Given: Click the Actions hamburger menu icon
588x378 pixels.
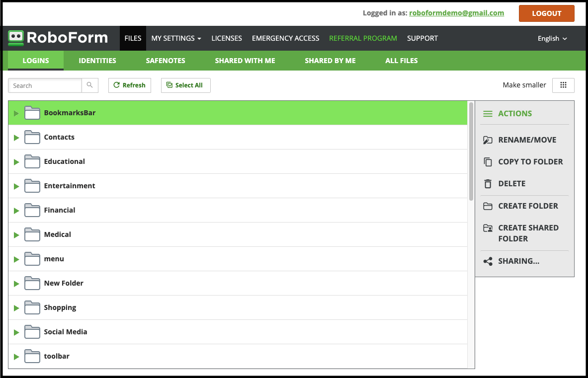Looking at the screenshot, I should [x=488, y=114].
